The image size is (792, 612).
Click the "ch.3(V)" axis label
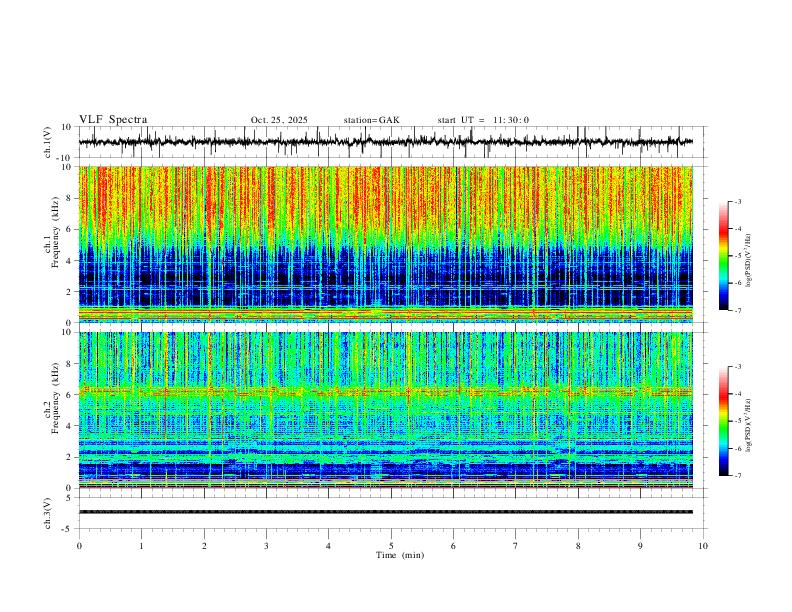48,513
